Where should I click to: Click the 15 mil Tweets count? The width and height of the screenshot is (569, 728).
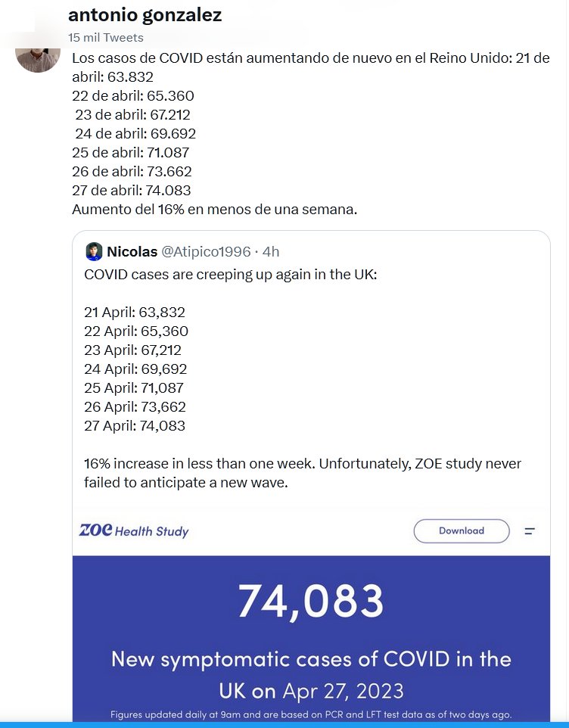(105, 37)
